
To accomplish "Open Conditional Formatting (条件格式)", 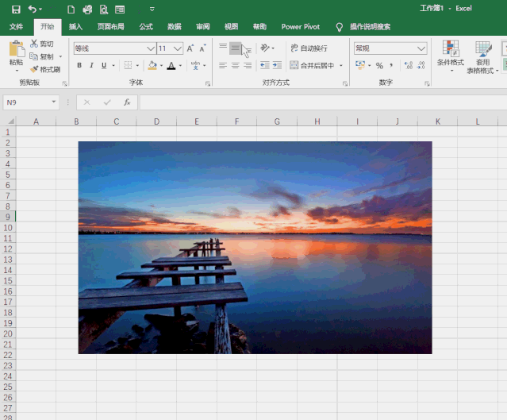I will point(451,53).
